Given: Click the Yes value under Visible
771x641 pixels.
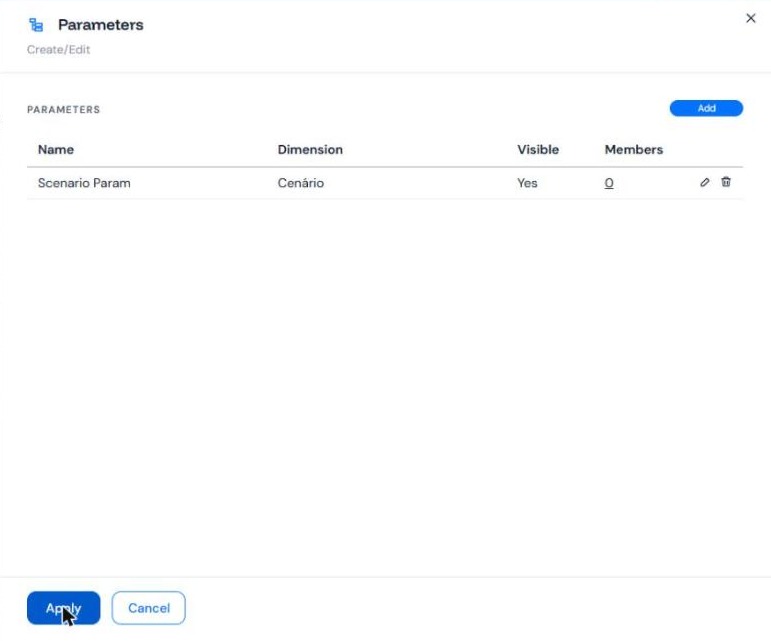Looking at the screenshot, I should pyautogui.click(x=527, y=183).
